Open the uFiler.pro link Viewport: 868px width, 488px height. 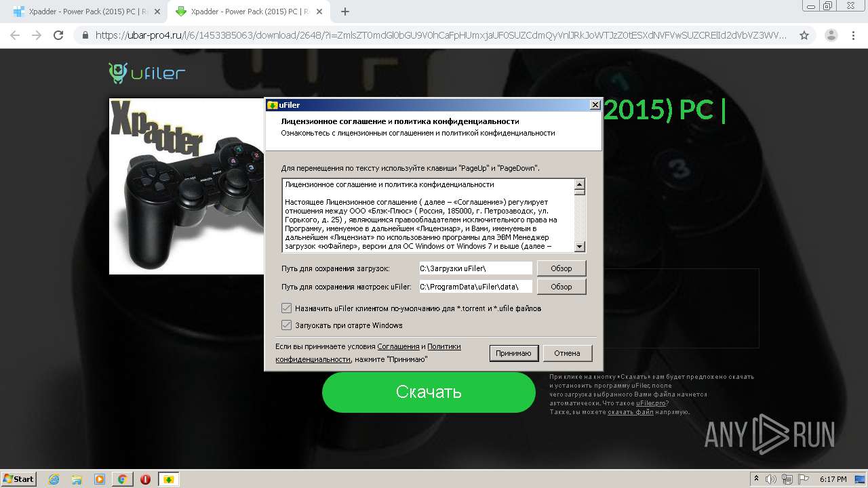pyautogui.click(x=650, y=403)
